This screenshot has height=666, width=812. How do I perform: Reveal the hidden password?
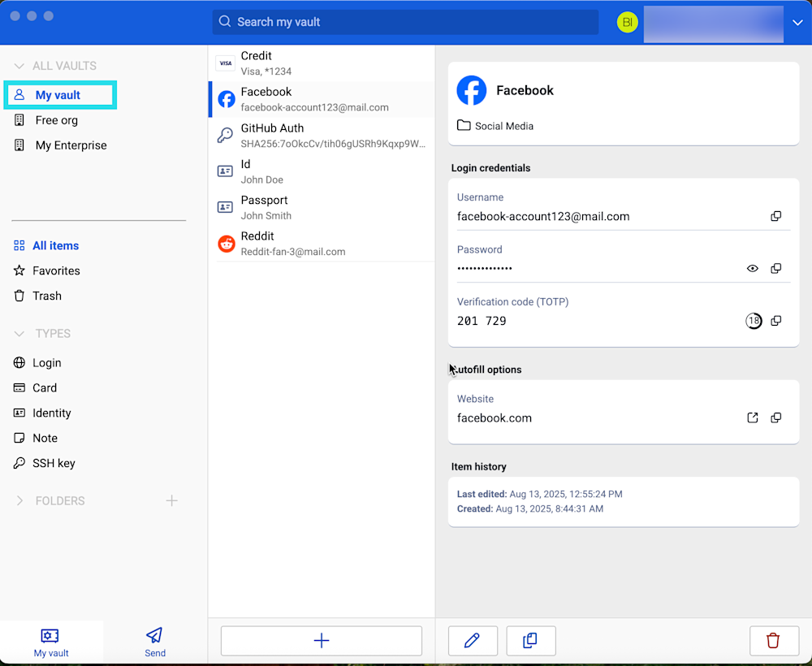click(752, 268)
